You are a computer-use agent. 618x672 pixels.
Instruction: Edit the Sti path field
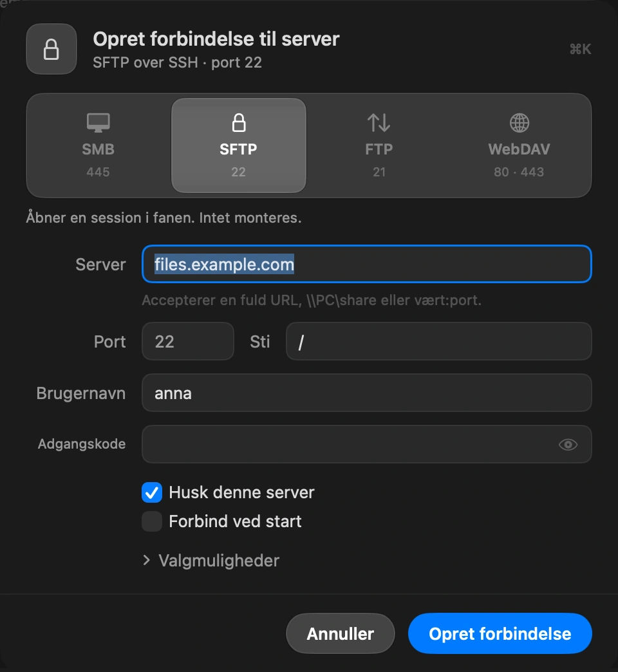tap(439, 342)
